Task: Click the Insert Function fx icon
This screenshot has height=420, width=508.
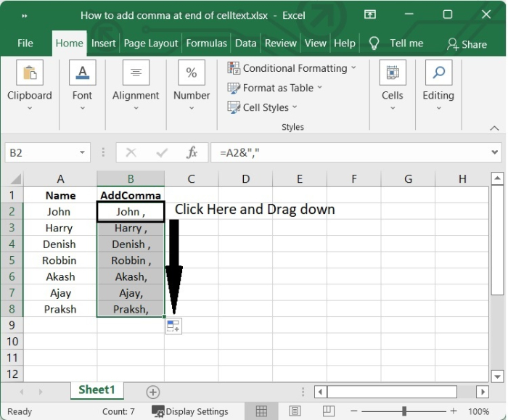Action: click(192, 153)
